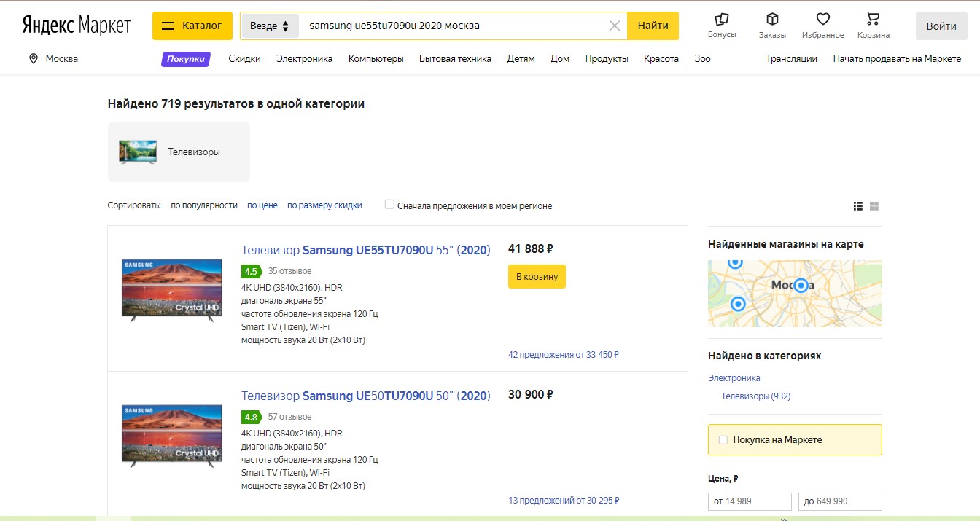Focus the maximum price field до 649 990
Screen dimensions: 980x521
840,501
